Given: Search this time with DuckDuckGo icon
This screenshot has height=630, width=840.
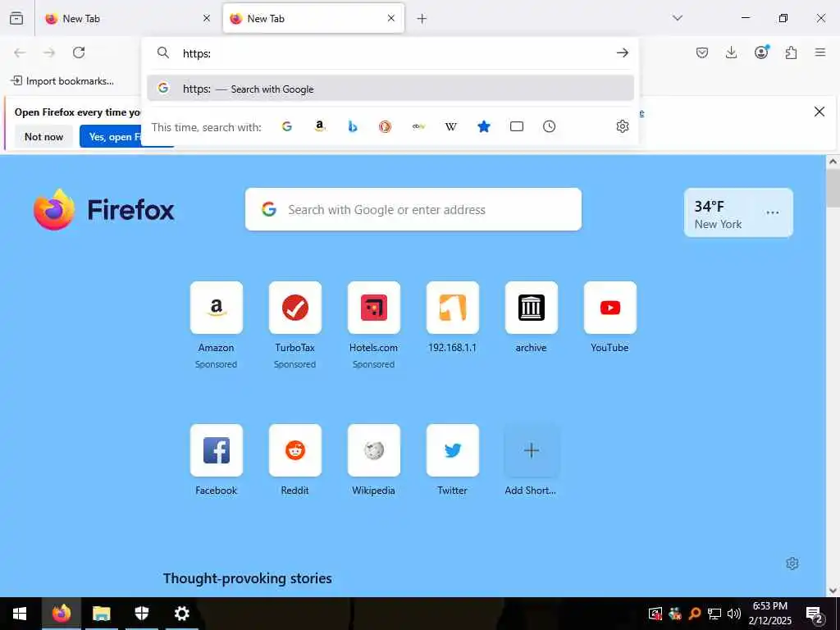Looking at the screenshot, I should tap(386, 126).
